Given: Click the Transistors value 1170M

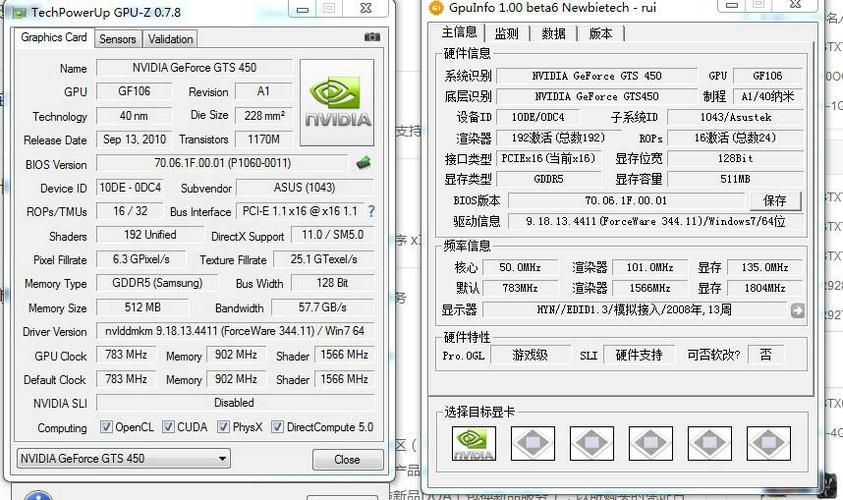Looking at the screenshot, I should click(265, 140).
